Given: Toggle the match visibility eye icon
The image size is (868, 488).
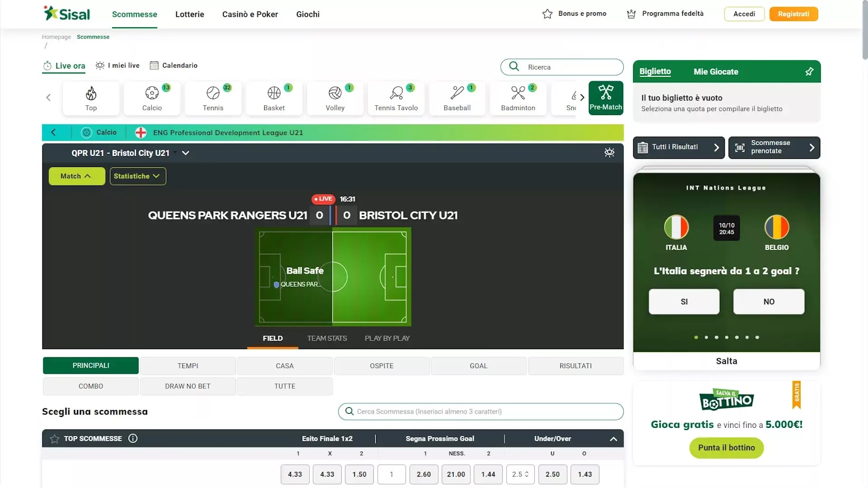Looking at the screenshot, I should (x=609, y=153).
